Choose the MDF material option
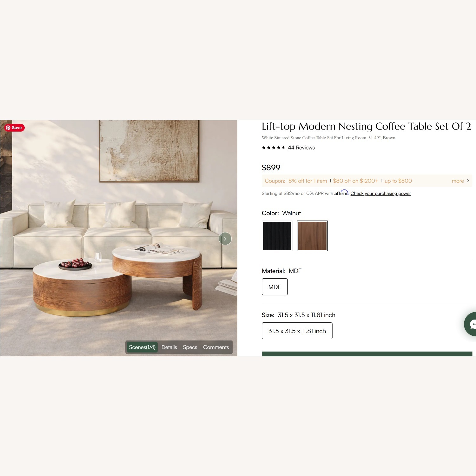The width and height of the screenshot is (476, 476). (275, 287)
